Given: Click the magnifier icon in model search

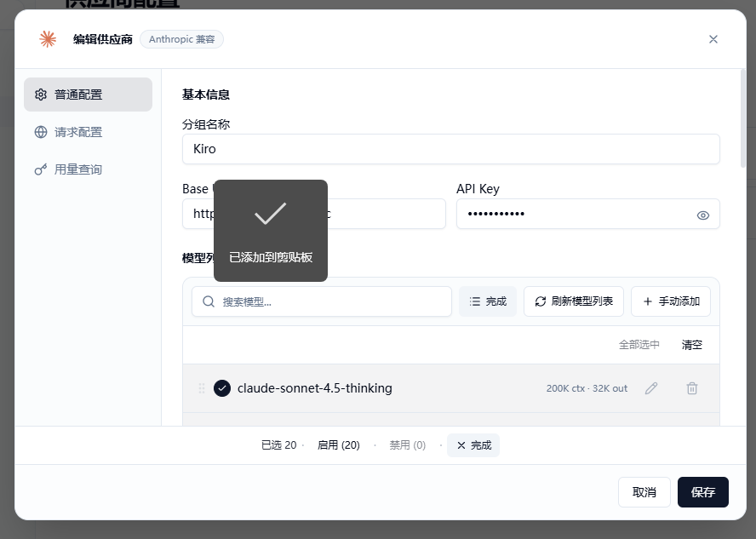Looking at the screenshot, I should click(x=209, y=301).
